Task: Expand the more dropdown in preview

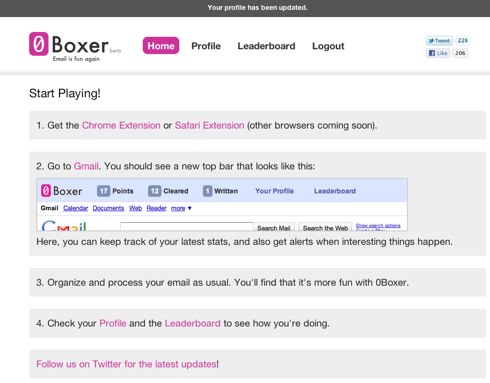Action: [181, 208]
